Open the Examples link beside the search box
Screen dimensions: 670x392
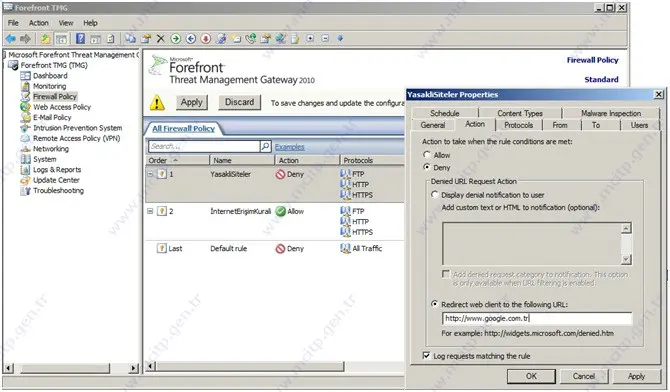point(289,147)
